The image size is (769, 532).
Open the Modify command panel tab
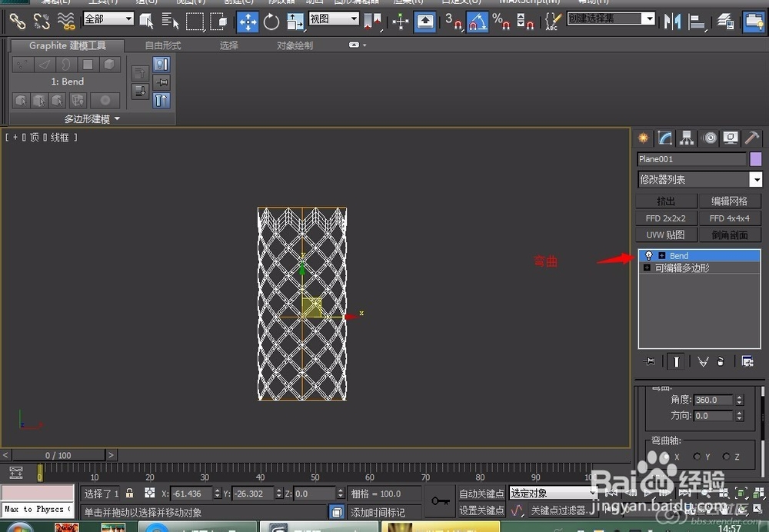tap(665, 138)
